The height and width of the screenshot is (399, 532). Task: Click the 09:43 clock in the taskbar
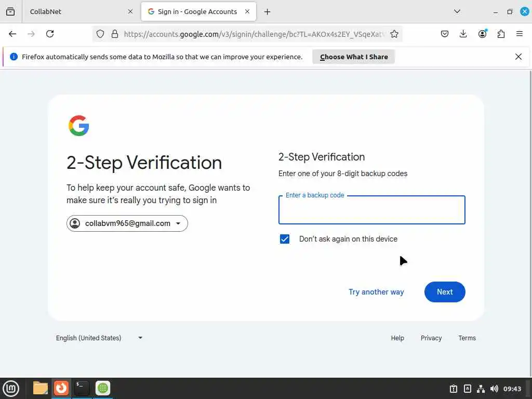(512, 389)
